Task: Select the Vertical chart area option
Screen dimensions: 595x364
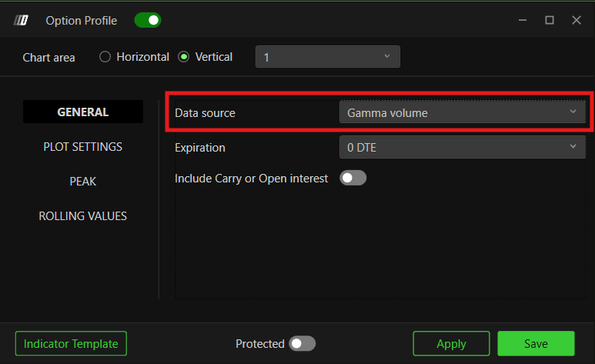Action: point(184,57)
